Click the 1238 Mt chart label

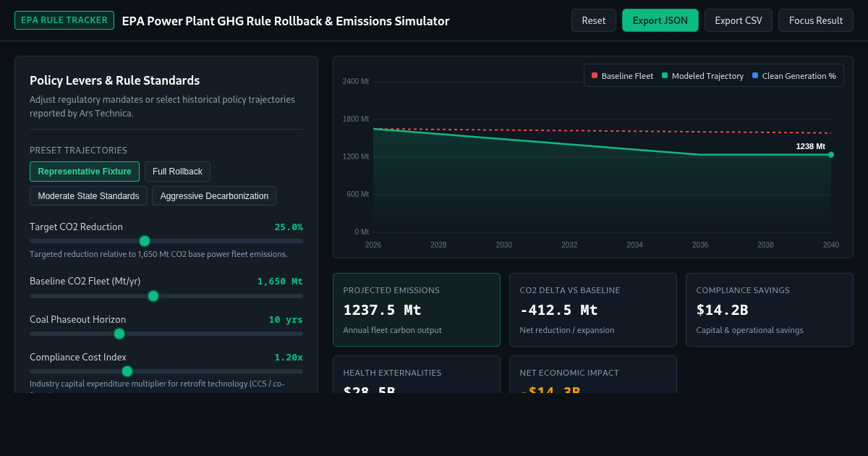810,146
